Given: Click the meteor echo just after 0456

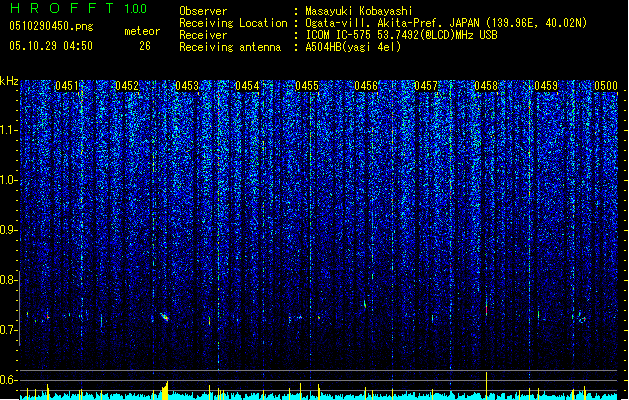Looking at the screenshot, I should [x=365, y=304].
